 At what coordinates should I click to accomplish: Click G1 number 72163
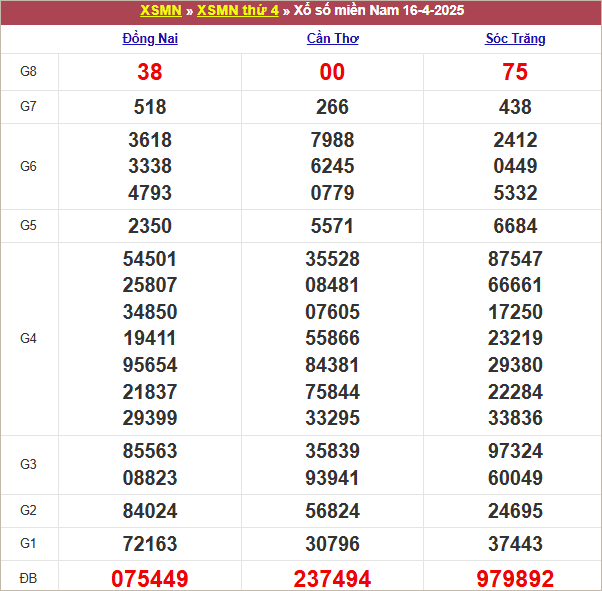point(150,544)
